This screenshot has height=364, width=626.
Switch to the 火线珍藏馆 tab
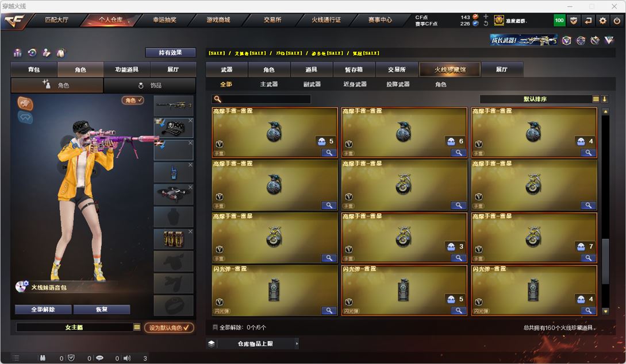tap(450, 69)
